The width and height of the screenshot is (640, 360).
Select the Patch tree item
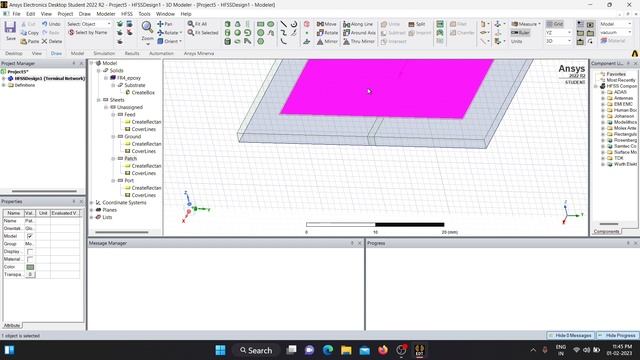tap(131, 158)
